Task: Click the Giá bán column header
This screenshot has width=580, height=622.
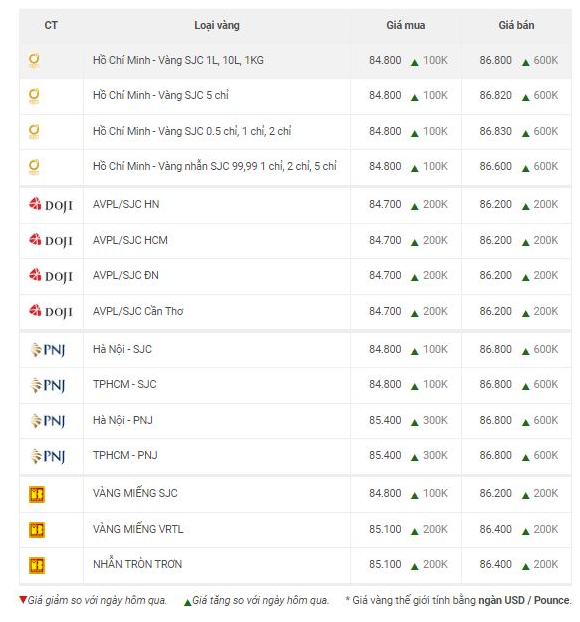Action: [x=516, y=25]
